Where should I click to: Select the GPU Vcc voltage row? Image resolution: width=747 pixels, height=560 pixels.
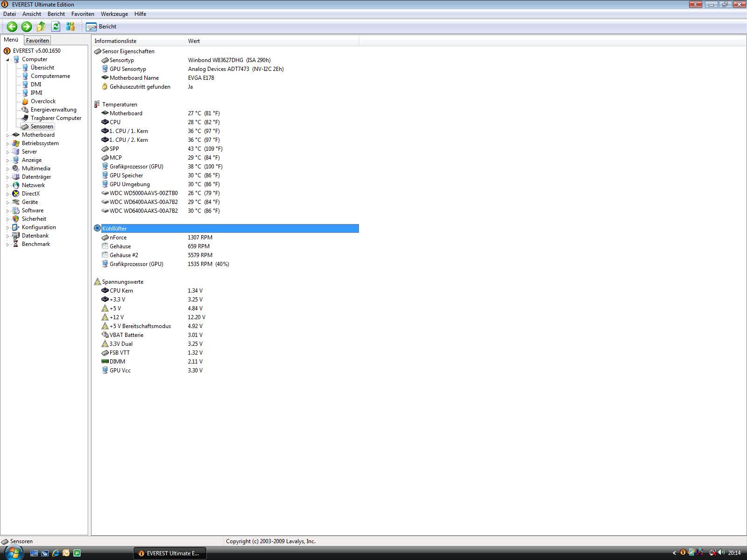pyautogui.click(x=226, y=371)
